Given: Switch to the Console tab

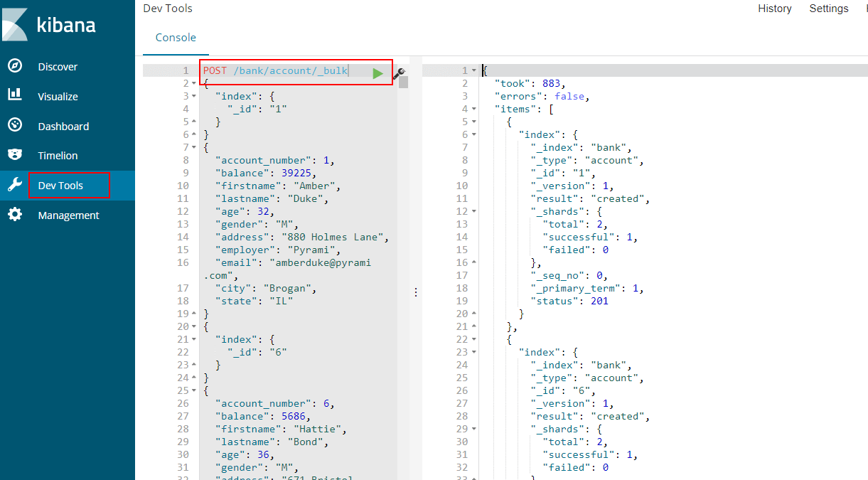Looking at the screenshot, I should click(176, 38).
